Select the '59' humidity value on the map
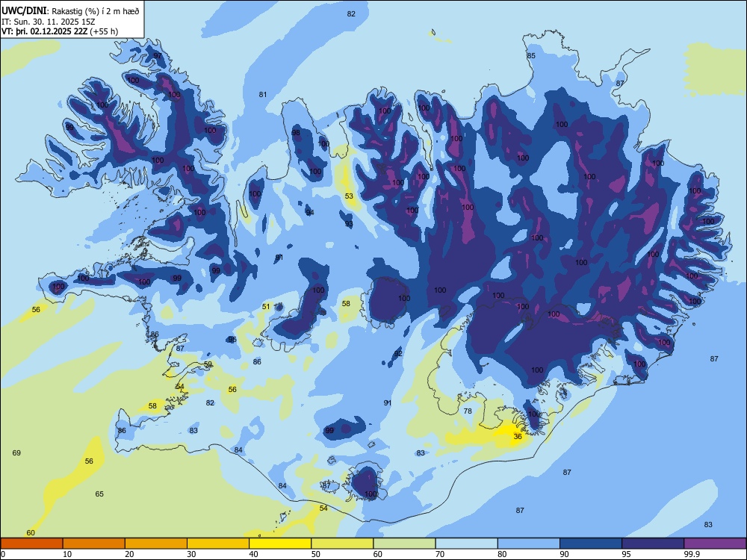This screenshot has width=747, height=560. point(208,364)
